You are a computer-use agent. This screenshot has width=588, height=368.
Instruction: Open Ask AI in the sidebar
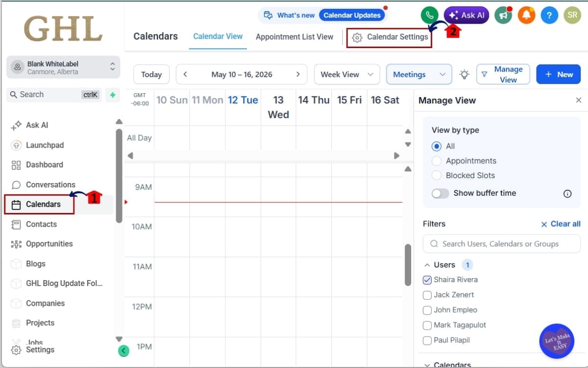point(30,125)
